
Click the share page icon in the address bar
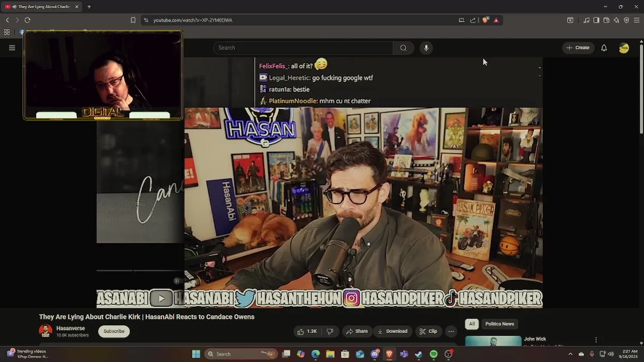[x=473, y=20]
